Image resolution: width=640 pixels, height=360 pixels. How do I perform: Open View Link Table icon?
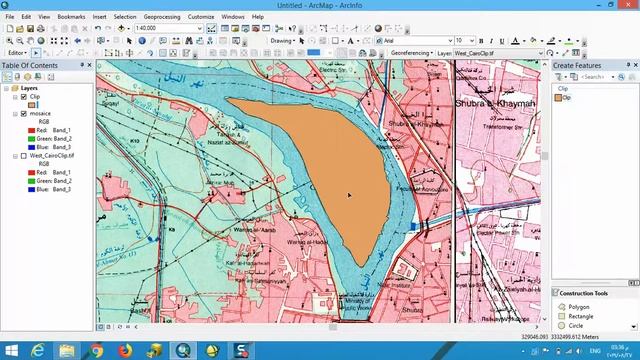point(576,53)
